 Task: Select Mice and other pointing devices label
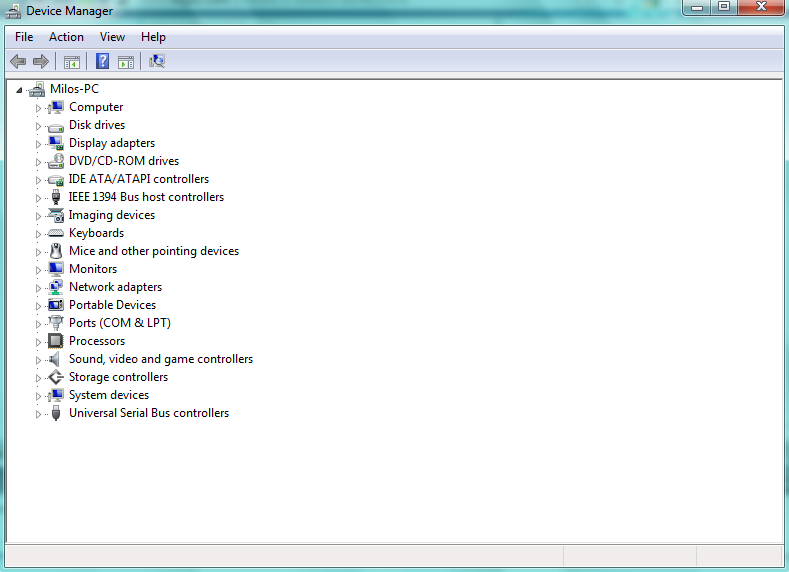pos(154,251)
